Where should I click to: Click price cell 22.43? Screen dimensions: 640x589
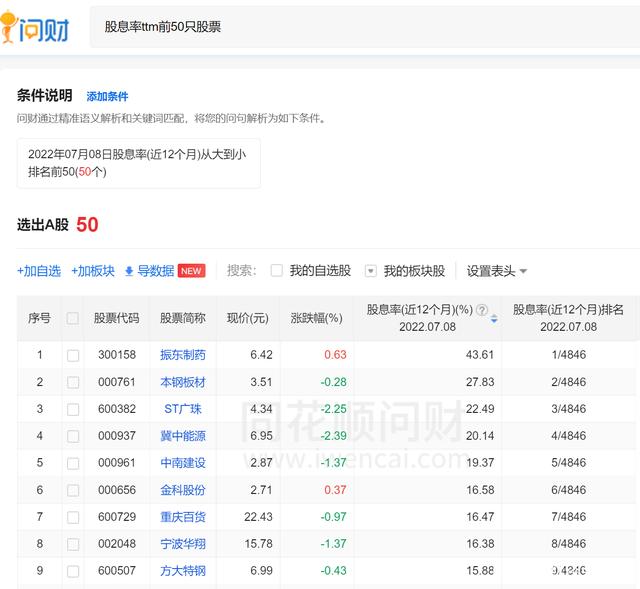(258, 517)
